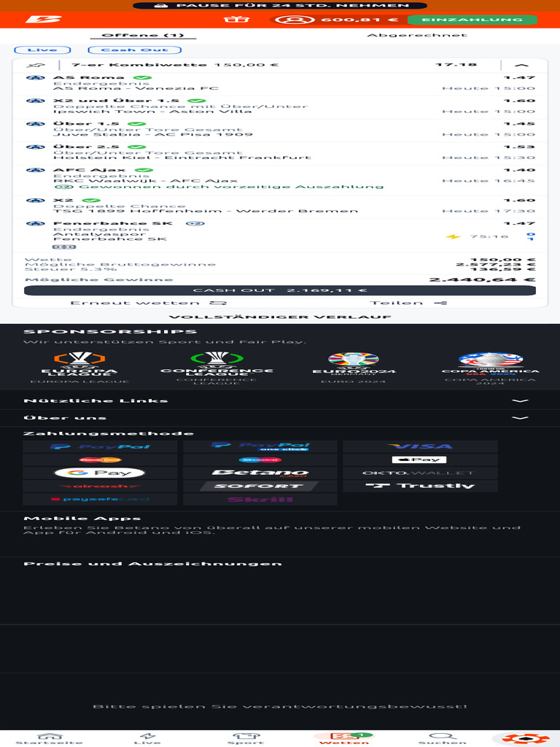Open the info badge next to Fenerbahce SK
This screenshot has width=560, height=747.
click(195, 223)
